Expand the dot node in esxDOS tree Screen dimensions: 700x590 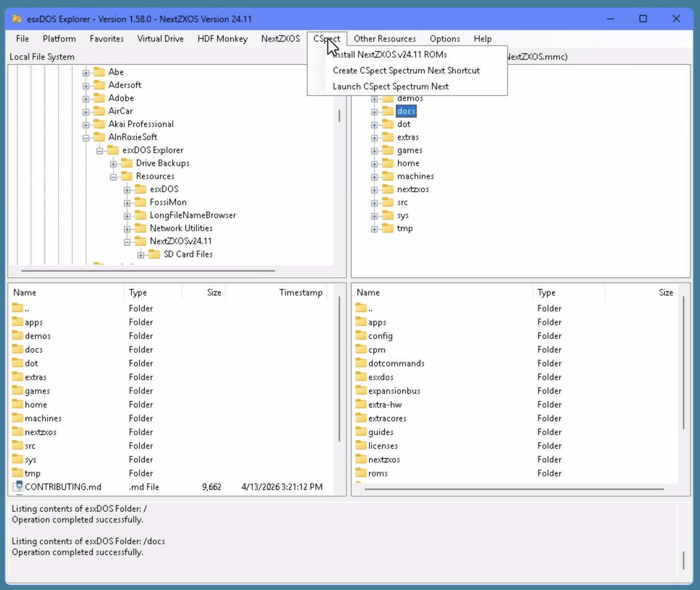click(x=375, y=125)
